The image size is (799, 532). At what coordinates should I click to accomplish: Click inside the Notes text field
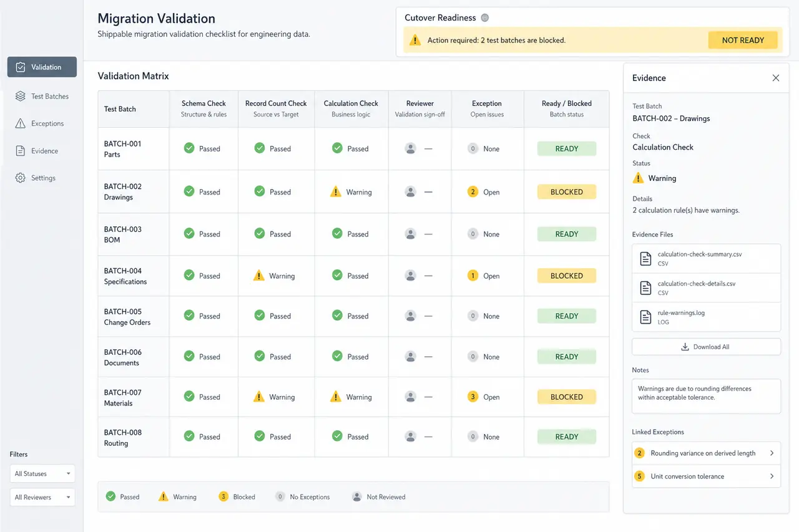click(x=707, y=396)
